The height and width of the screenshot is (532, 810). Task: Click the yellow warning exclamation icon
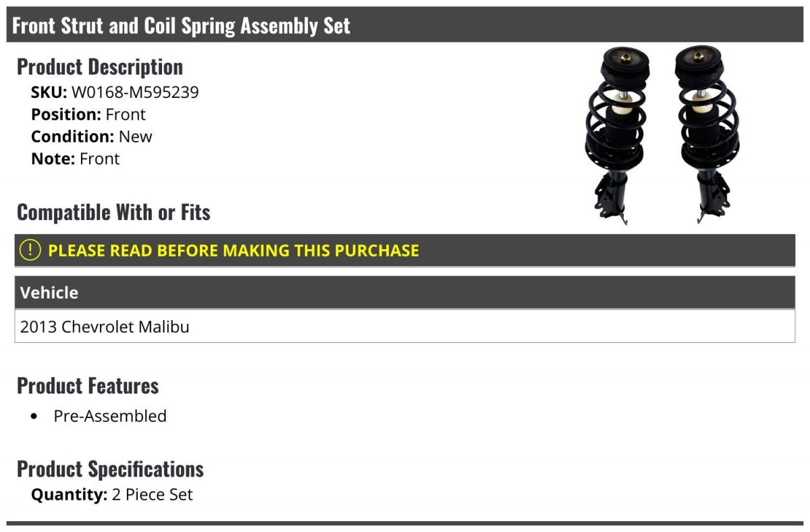click(30, 250)
